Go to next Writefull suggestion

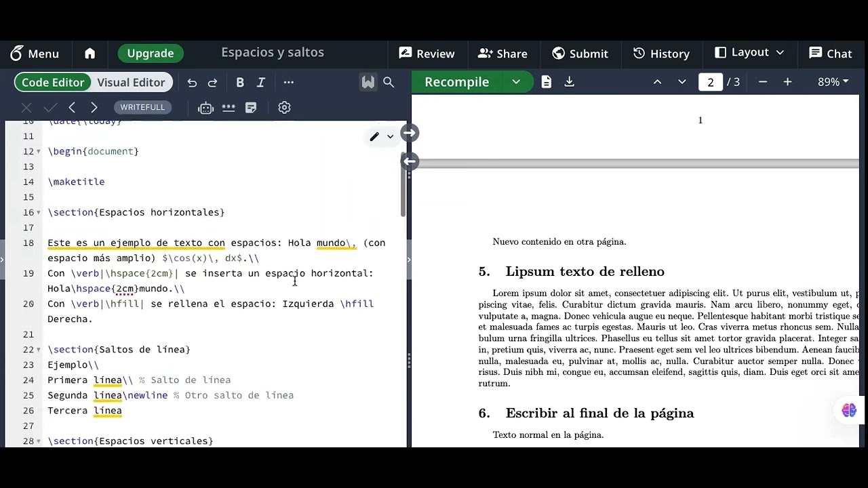(x=94, y=107)
